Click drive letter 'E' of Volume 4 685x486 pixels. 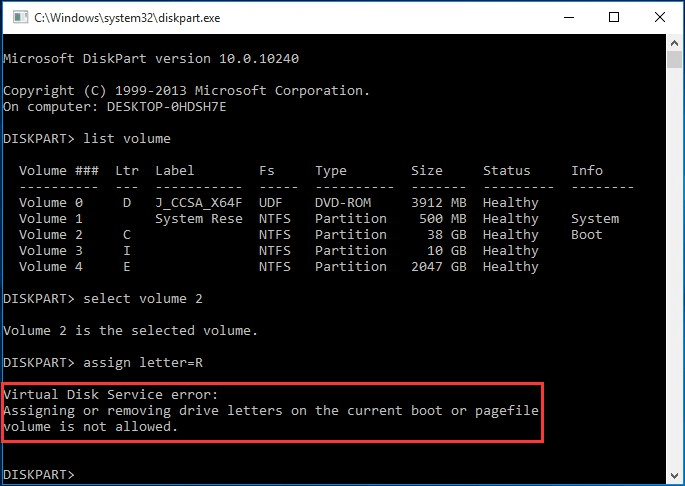pyautogui.click(x=127, y=267)
